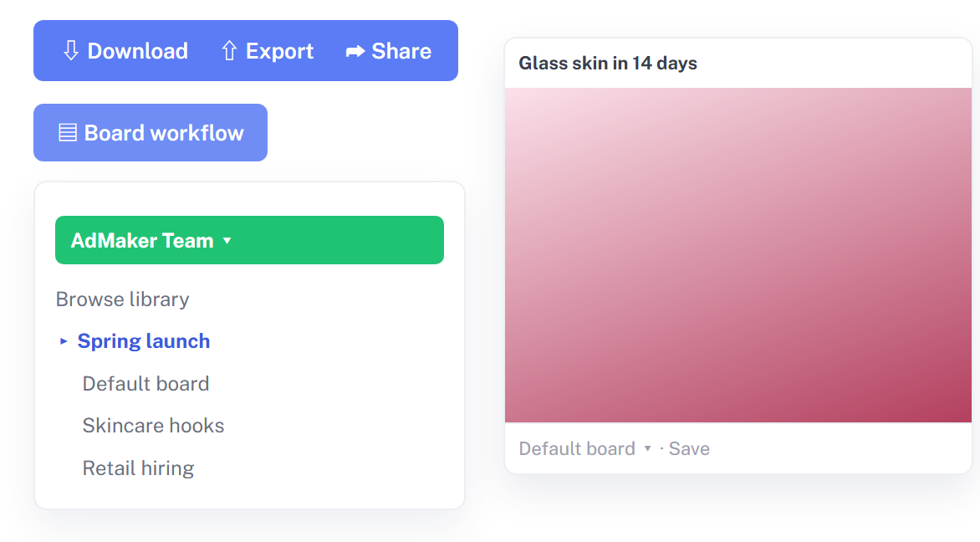980x542 pixels.
Task: Select Default board in sidebar
Action: tap(145, 383)
